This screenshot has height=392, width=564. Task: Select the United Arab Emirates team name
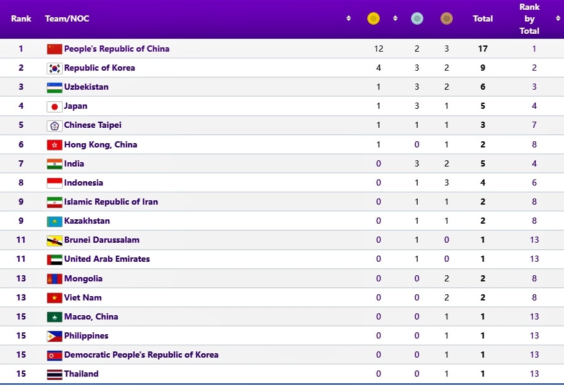click(x=107, y=259)
